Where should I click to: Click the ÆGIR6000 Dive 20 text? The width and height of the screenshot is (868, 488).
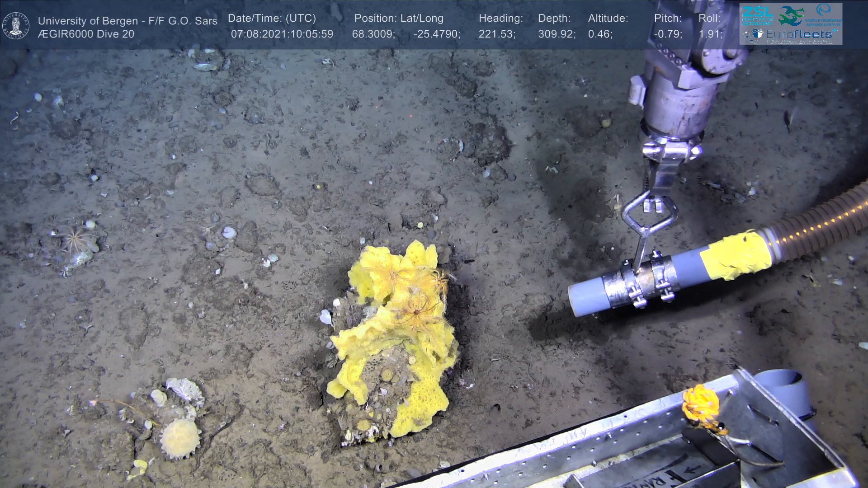(86, 34)
